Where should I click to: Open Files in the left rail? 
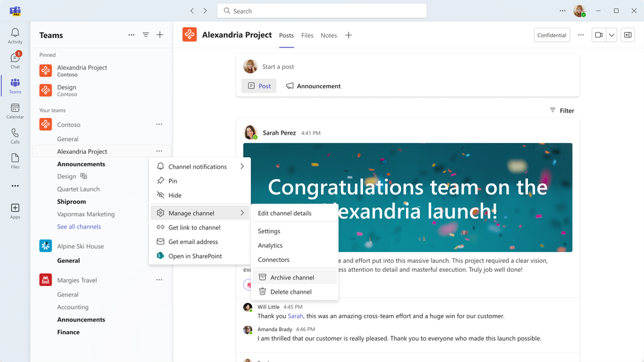click(15, 161)
